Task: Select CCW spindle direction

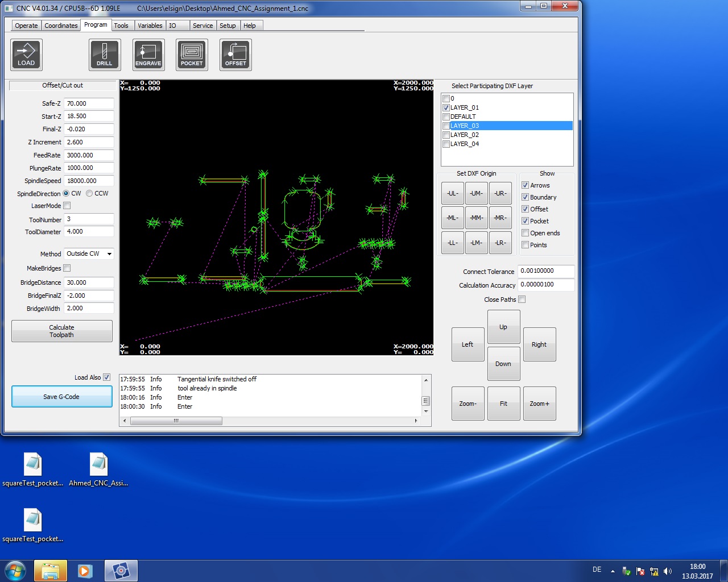Action: (89, 193)
